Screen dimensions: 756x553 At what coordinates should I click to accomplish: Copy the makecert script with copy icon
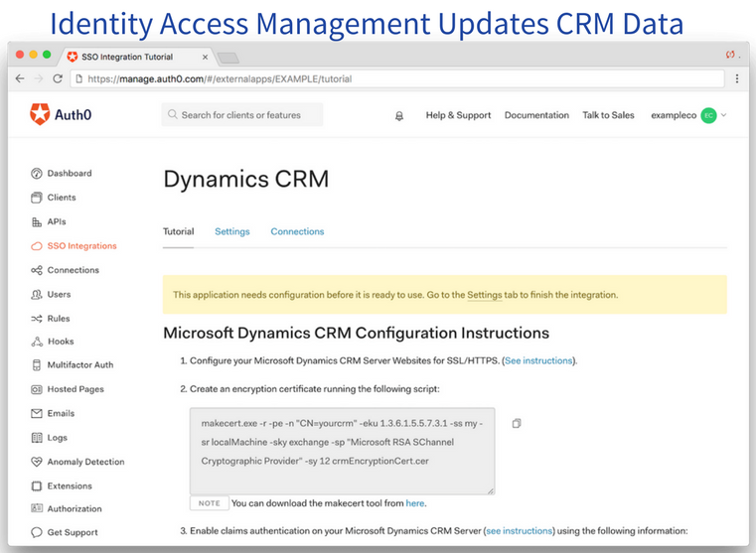coord(517,423)
